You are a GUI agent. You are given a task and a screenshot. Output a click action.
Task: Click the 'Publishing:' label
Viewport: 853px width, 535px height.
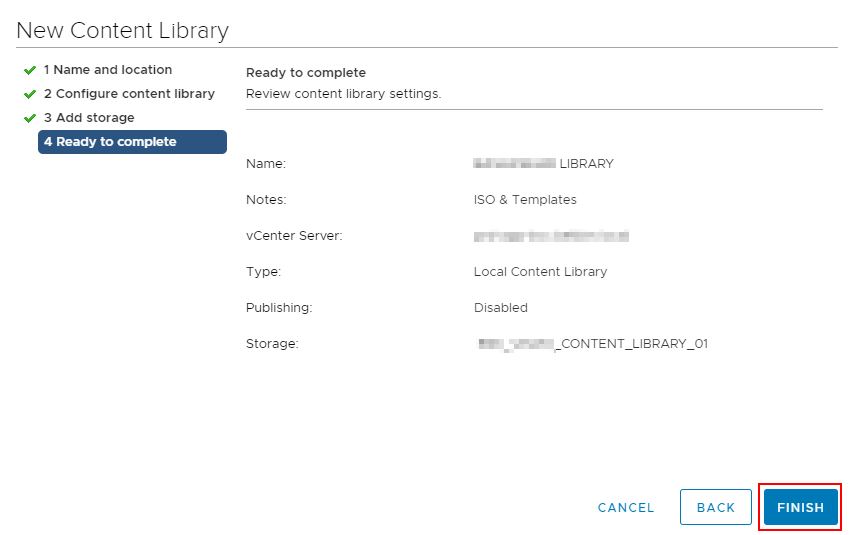279,308
